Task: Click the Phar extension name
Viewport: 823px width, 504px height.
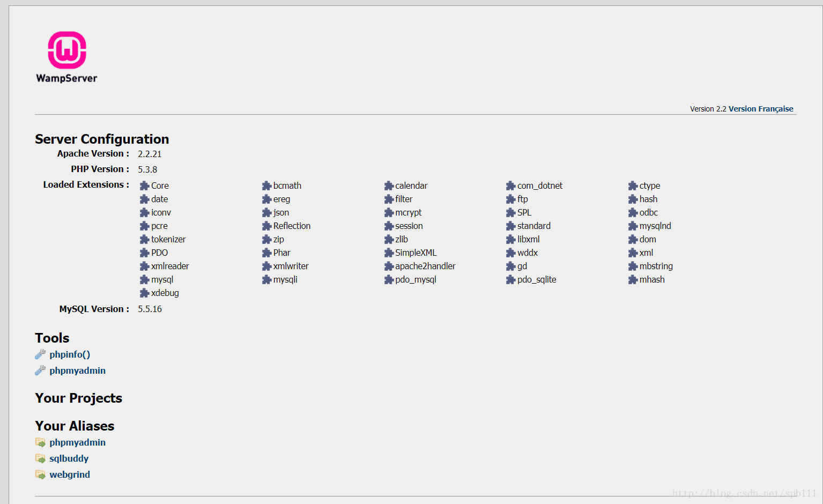Action: pos(281,253)
